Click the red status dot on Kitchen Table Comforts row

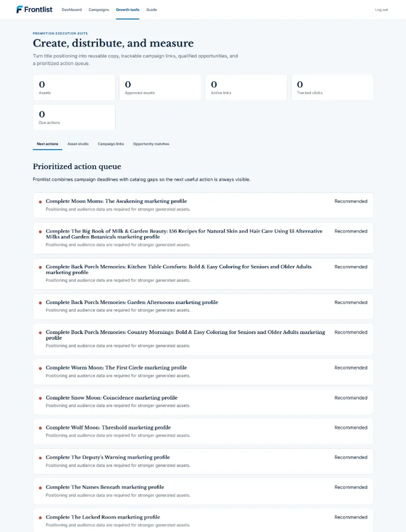point(40,267)
